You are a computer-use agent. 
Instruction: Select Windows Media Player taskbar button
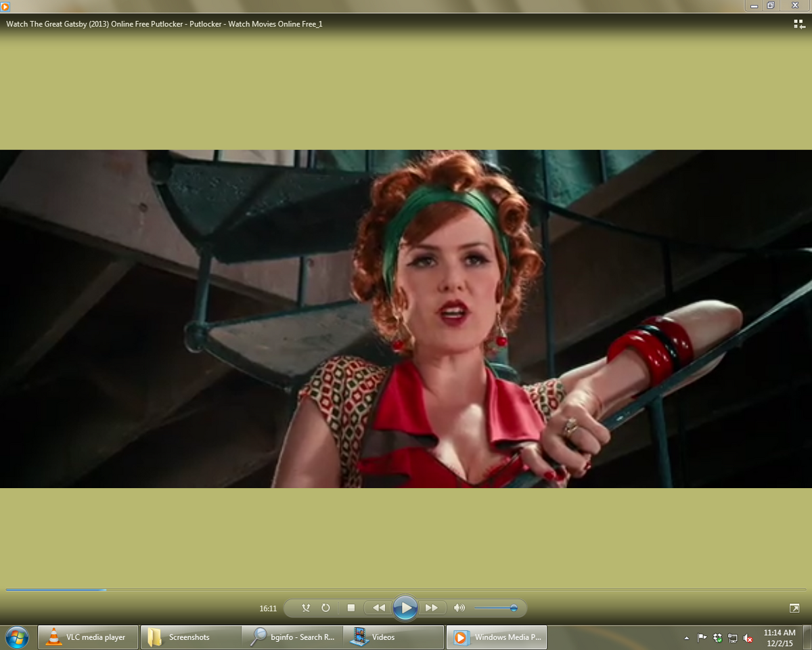point(497,637)
